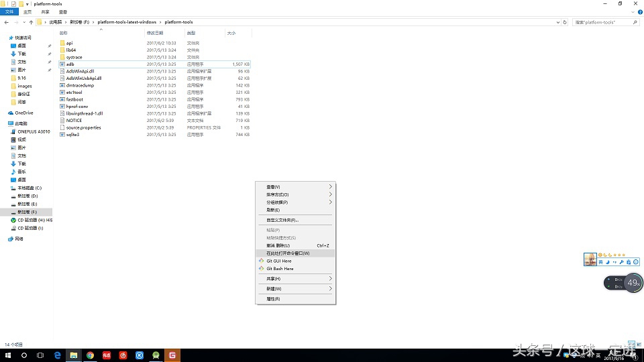Choose Undo Delete (U) Ctrl+Z

coord(295,245)
